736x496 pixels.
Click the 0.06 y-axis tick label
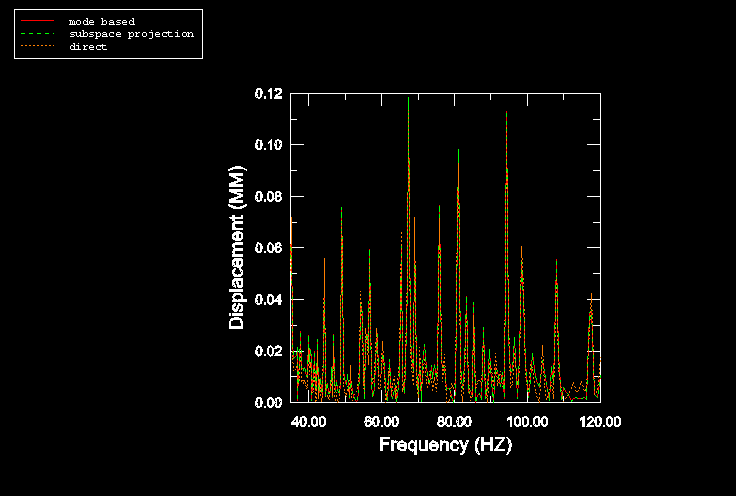point(266,248)
